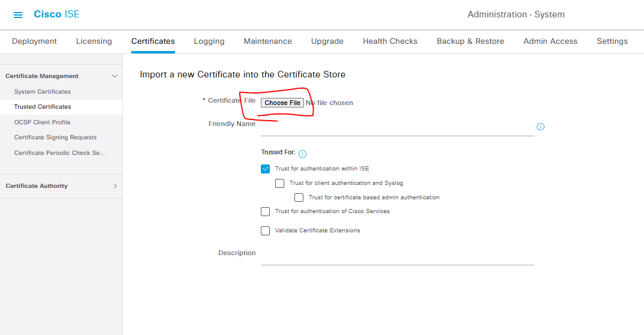Enable Trust for client authentication and Syslog
644x335 pixels.
(279, 183)
